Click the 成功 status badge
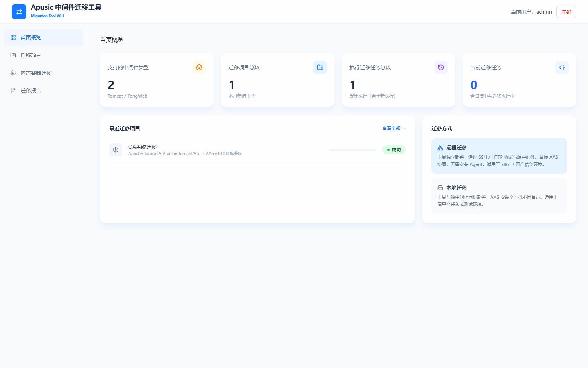Screen dimensions: 588x368 [394, 150]
